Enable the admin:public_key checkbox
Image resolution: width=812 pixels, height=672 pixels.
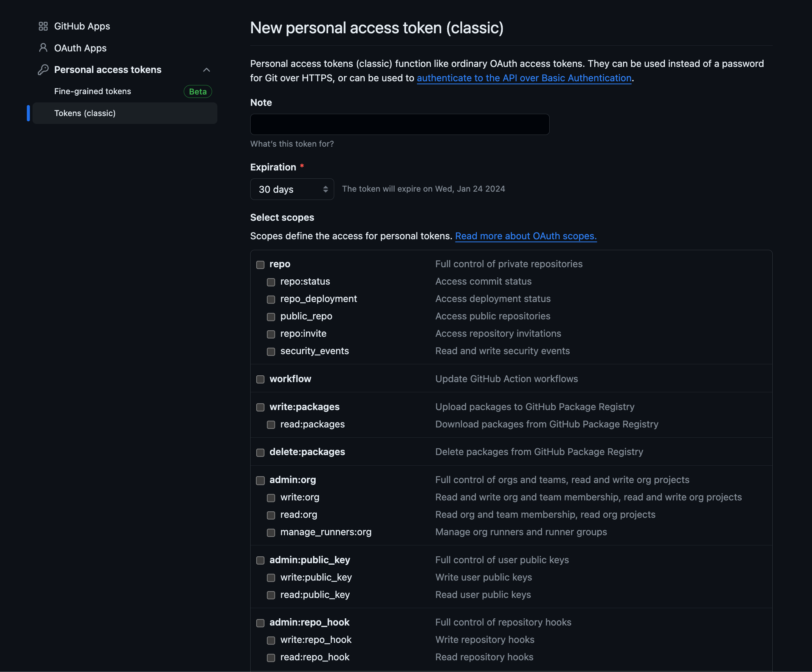[260, 560]
